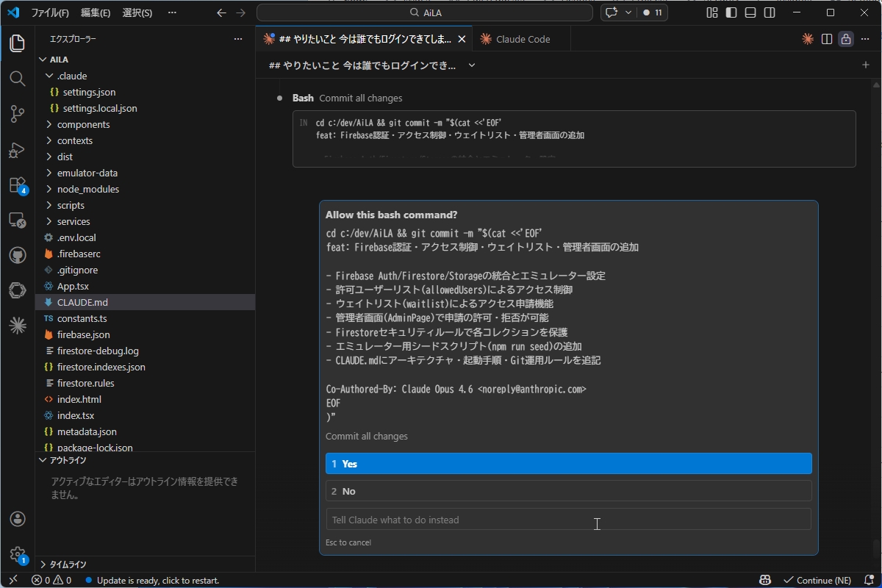This screenshot has width=882, height=588.
Task: Open the overflow menu in menu bar
Action: pos(172,12)
